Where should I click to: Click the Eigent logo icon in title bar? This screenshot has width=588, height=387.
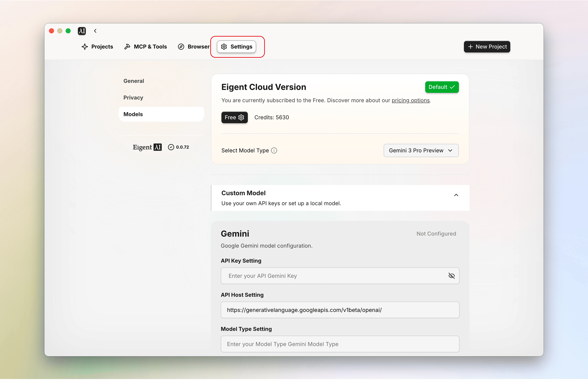(x=82, y=31)
